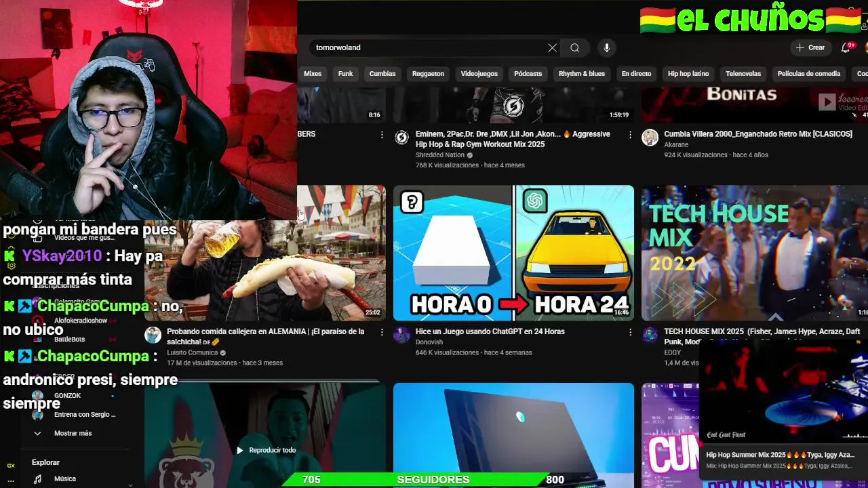
Task: Select the Mixes filter chip
Action: (313, 74)
